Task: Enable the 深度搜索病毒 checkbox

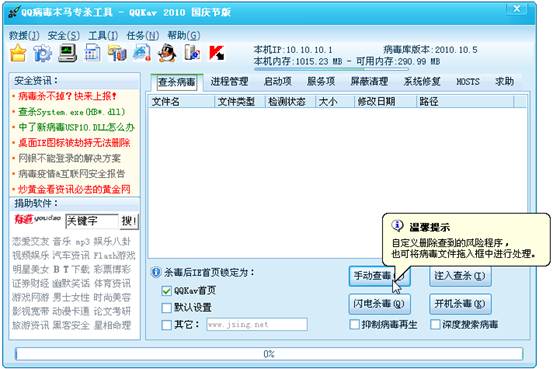Action: pyautogui.click(x=435, y=325)
